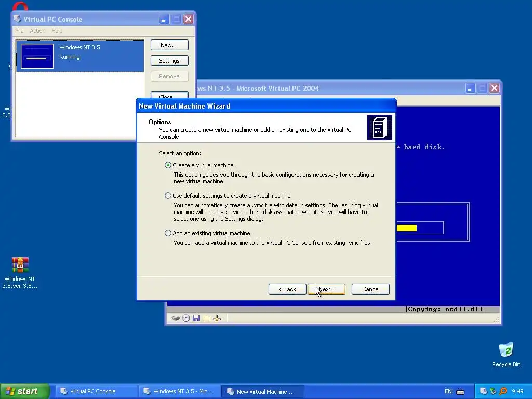This screenshot has width=532, height=399.
Task: Click the Virtual PC tray icon
Action: [x=484, y=391]
